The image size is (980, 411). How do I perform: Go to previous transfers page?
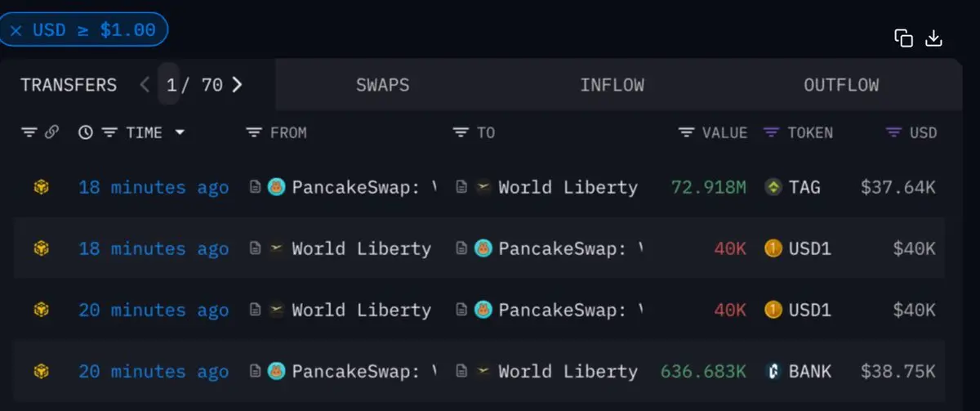pos(145,84)
